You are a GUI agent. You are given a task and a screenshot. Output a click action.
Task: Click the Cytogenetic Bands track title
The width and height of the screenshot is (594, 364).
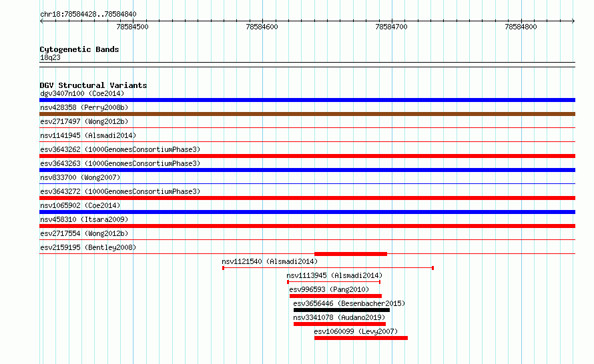point(79,49)
